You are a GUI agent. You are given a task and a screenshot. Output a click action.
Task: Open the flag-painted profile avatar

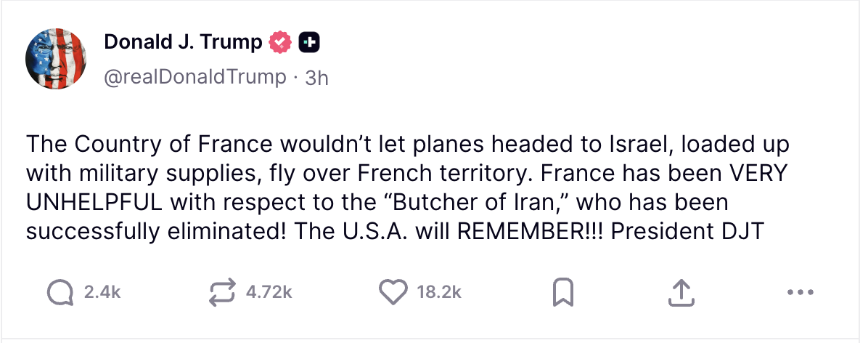coord(55,59)
